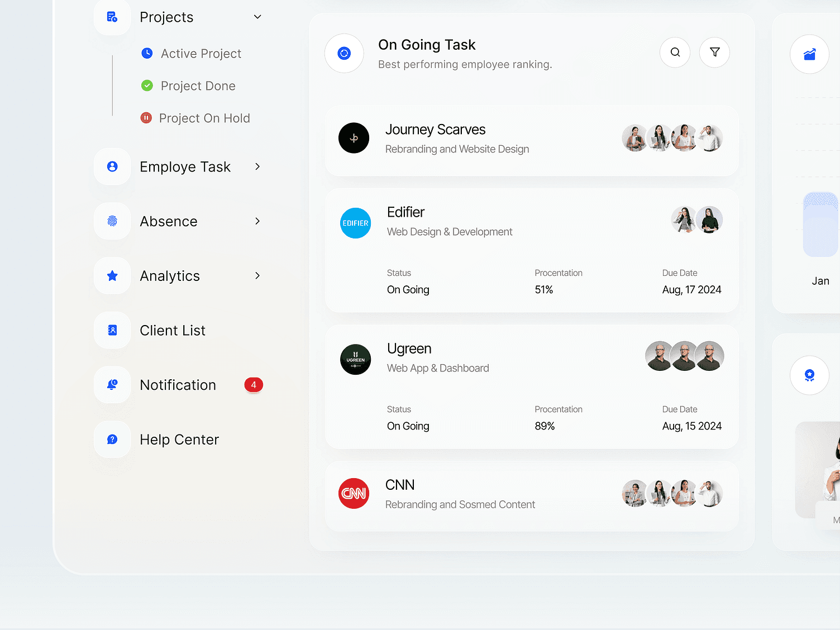Select Employe Task in sidebar
This screenshot has width=840, height=630.
[x=185, y=167]
